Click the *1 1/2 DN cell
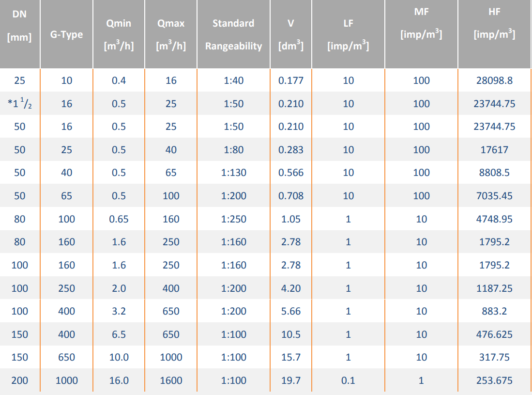 20,104
